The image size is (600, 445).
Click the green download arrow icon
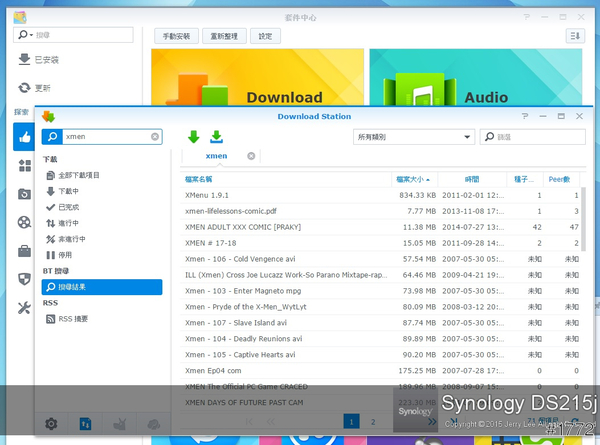194,137
